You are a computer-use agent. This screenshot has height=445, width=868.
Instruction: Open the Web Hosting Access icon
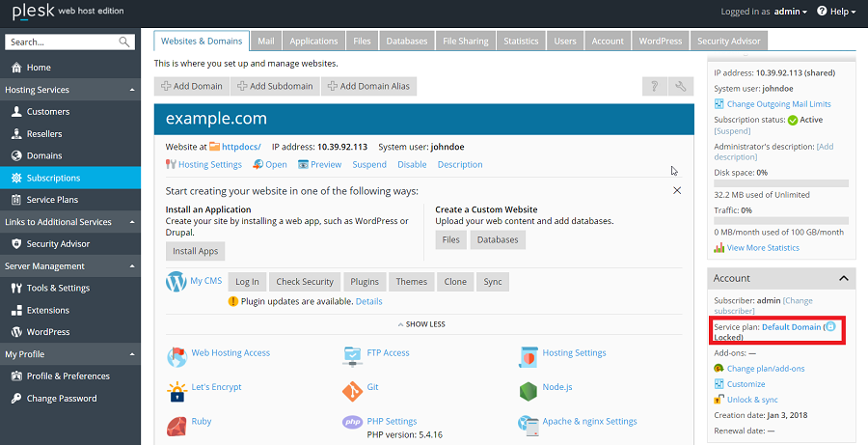(x=176, y=356)
